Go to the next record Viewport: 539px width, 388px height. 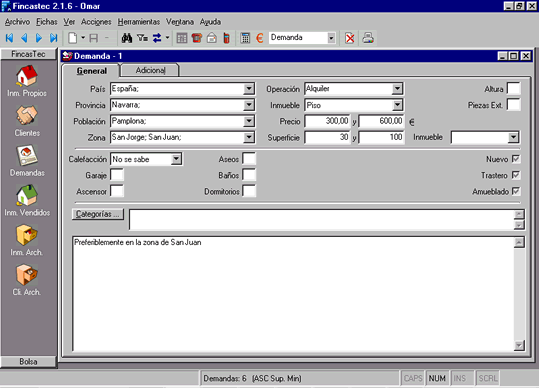pyautogui.click(x=39, y=38)
